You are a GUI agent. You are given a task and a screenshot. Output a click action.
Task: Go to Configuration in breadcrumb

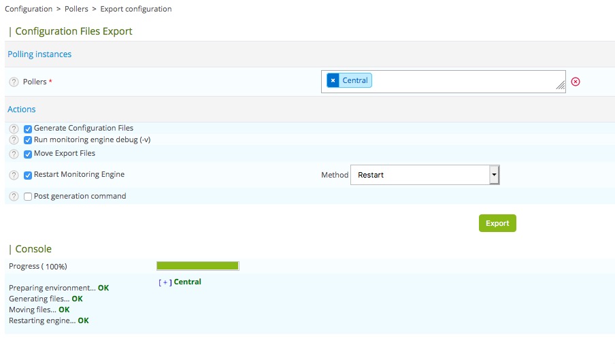point(29,9)
